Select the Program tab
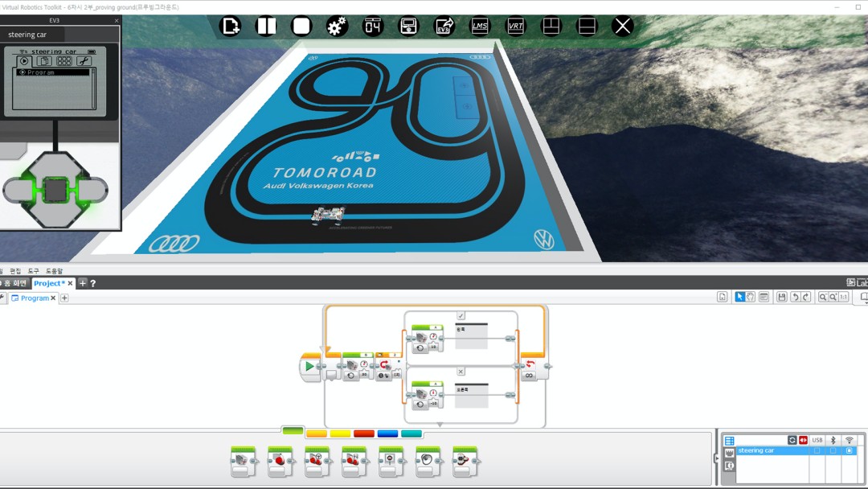 click(35, 298)
